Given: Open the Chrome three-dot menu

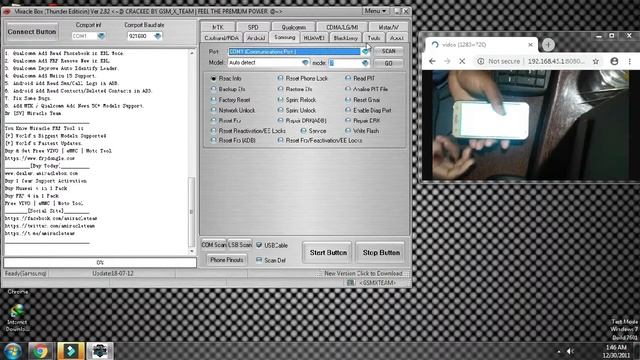Looking at the screenshot, I should coord(630,61).
